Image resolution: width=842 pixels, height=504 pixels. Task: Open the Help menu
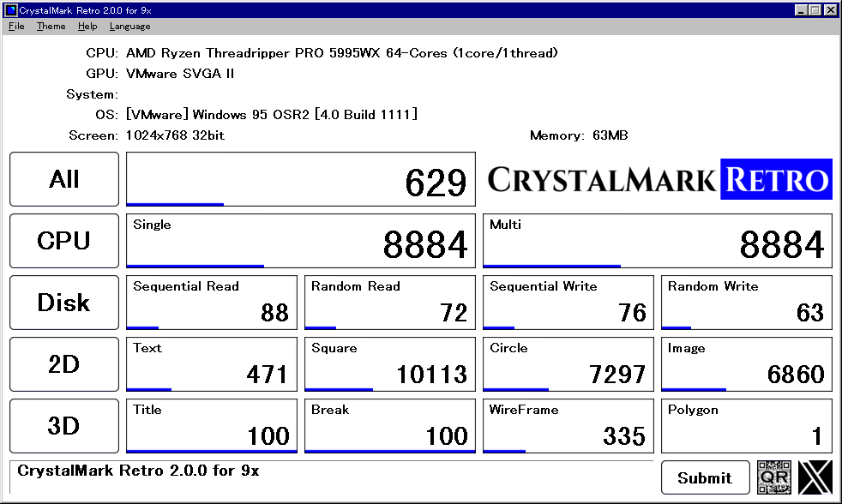pyautogui.click(x=87, y=26)
